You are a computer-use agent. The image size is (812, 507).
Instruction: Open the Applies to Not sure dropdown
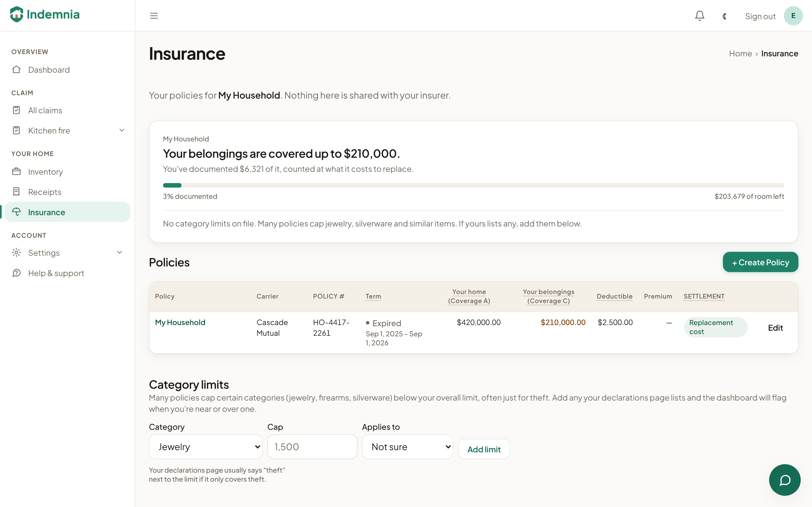coord(408,447)
